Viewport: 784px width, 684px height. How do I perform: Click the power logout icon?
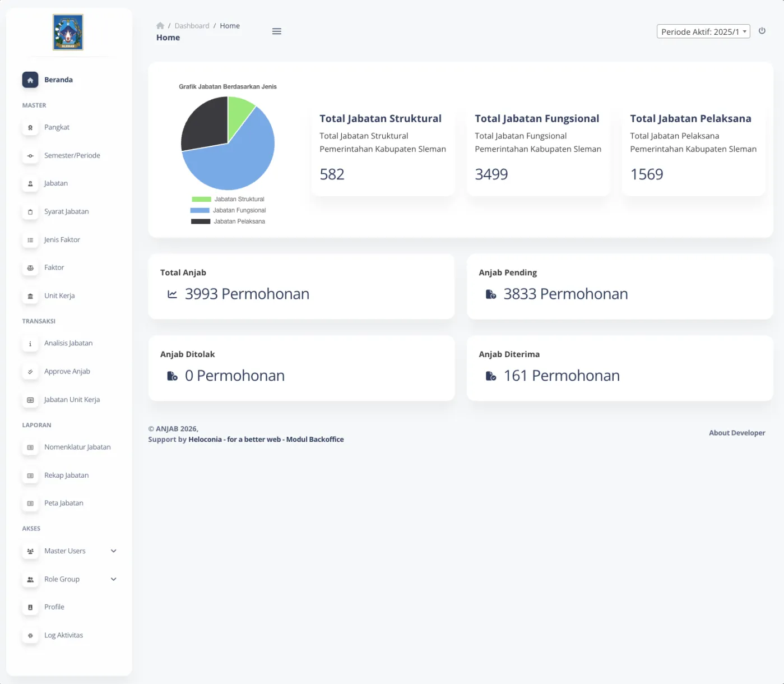pyautogui.click(x=762, y=31)
